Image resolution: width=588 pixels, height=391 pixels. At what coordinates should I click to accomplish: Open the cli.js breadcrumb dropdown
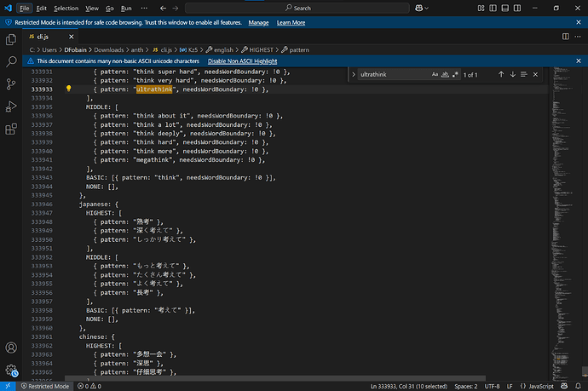pyautogui.click(x=163, y=50)
